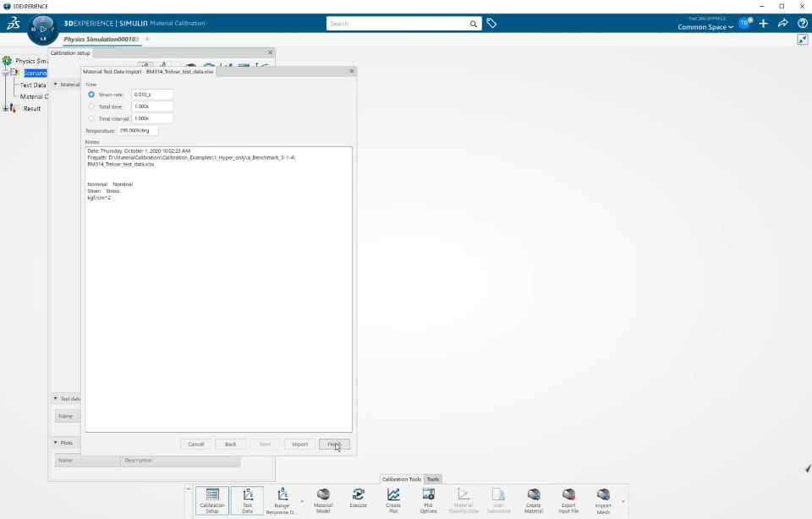
Task: Switch to the Calibration Tools tab
Action: [401, 479]
